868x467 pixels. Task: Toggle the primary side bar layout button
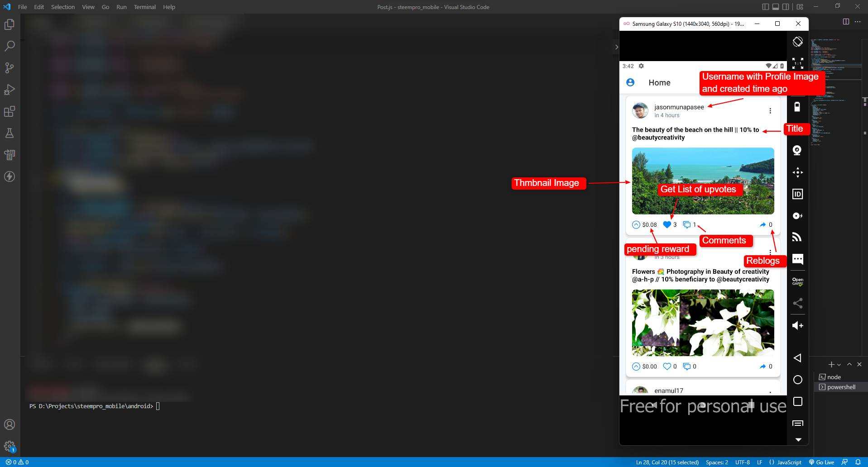point(766,7)
